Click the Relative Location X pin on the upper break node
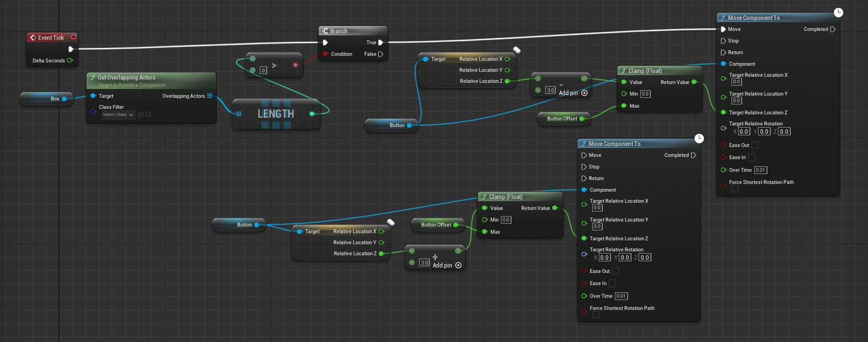This screenshot has height=342, width=868. pyautogui.click(x=507, y=59)
